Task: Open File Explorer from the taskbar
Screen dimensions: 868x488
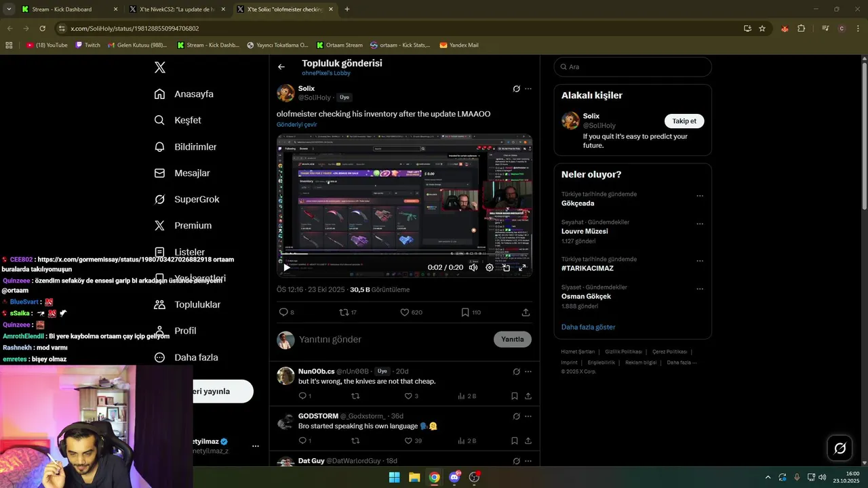Action: tap(414, 477)
